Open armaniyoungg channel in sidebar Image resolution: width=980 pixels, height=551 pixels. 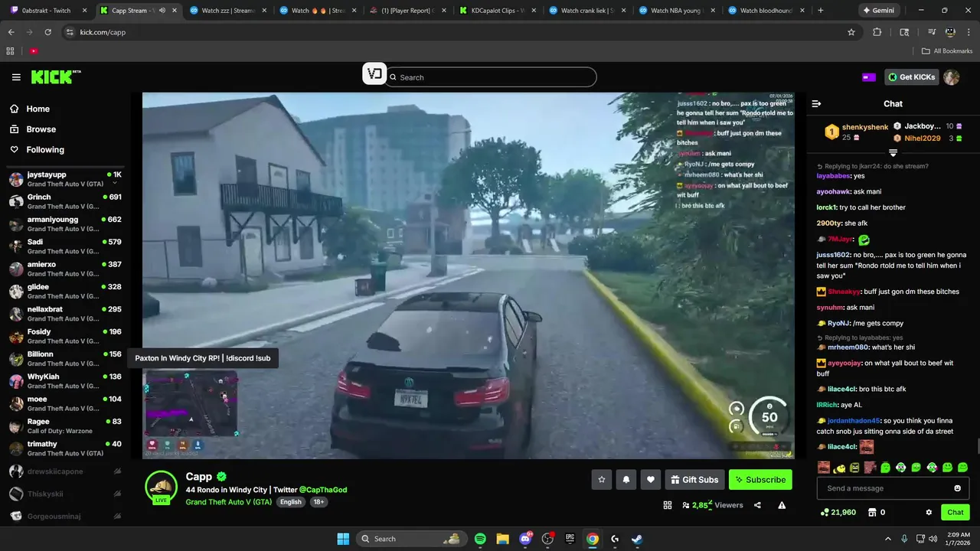point(65,223)
